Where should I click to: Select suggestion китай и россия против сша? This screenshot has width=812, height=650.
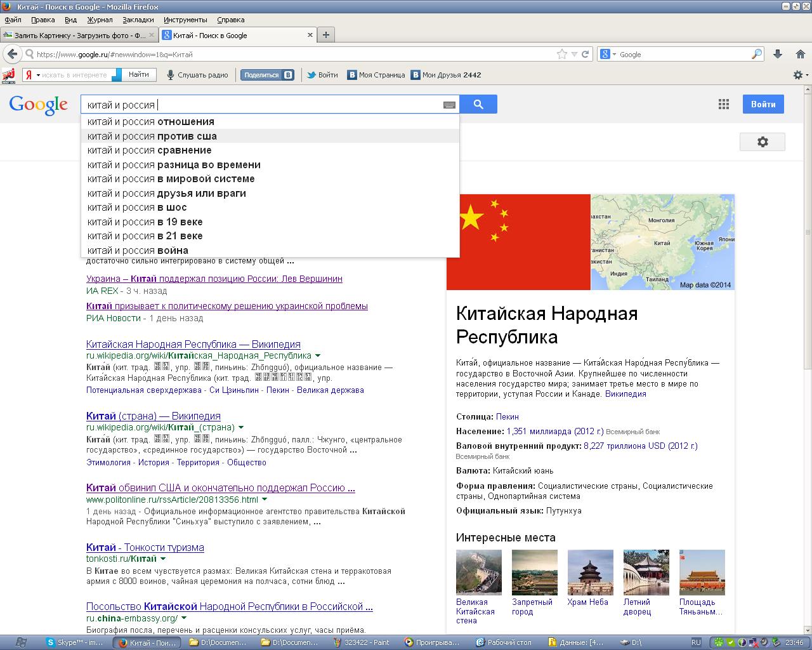click(x=270, y=136)
